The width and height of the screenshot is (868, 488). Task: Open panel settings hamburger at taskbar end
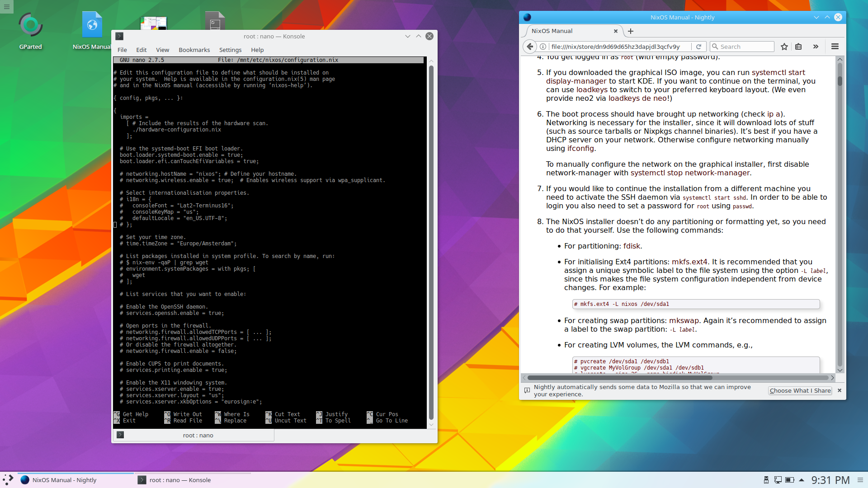860,480
